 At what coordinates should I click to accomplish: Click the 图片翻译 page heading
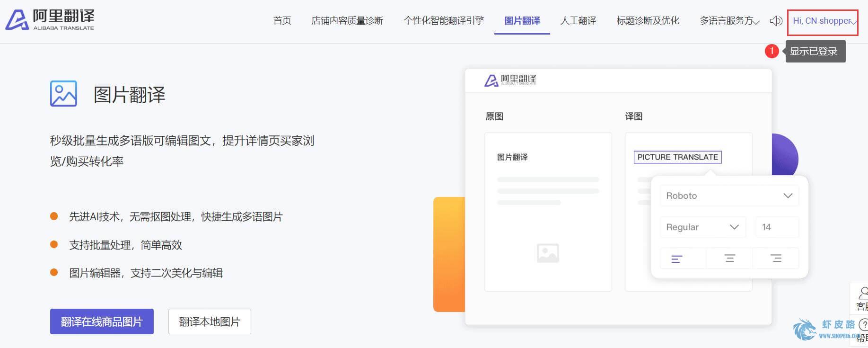click(x=129, y=95)
